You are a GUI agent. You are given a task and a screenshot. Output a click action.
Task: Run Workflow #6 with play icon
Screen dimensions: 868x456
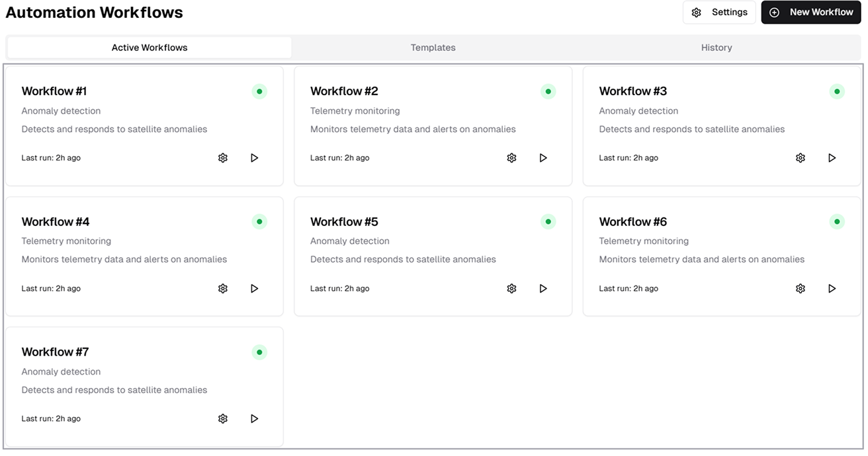pos(832,288)
